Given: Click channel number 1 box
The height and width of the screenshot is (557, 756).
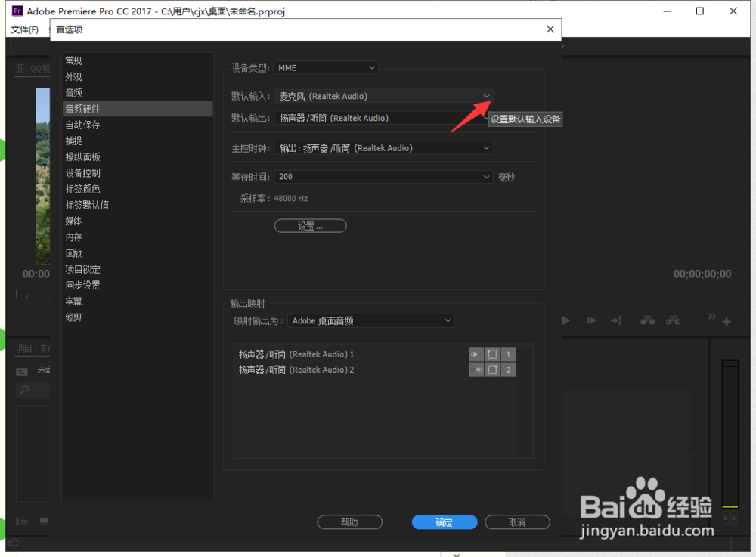Looking at the screenshot, I should pos(508,354).
